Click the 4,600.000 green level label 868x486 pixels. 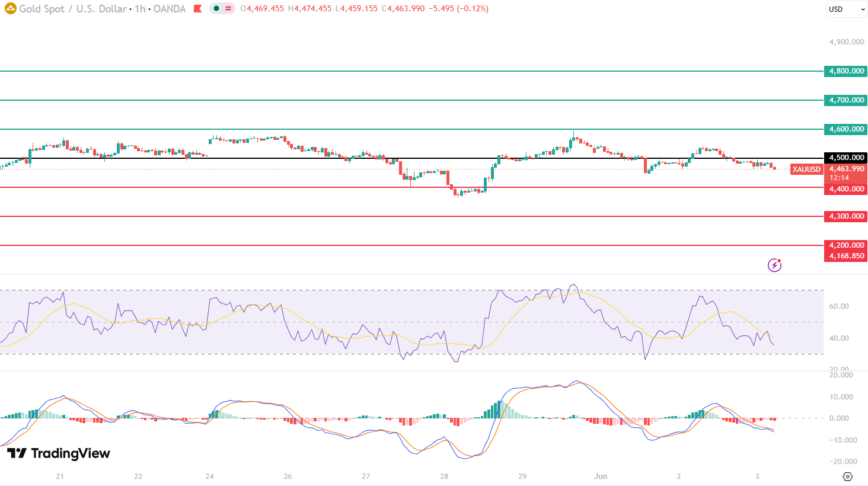tap(845, 129)
